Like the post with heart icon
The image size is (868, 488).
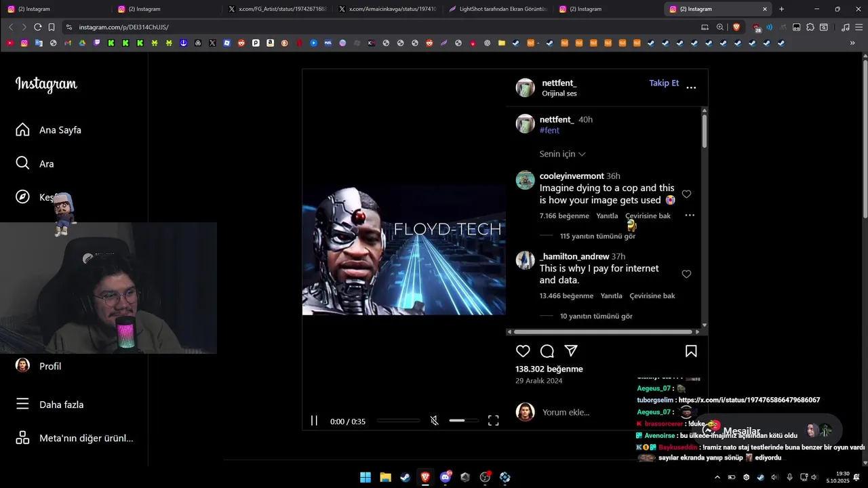click(523, 351)
